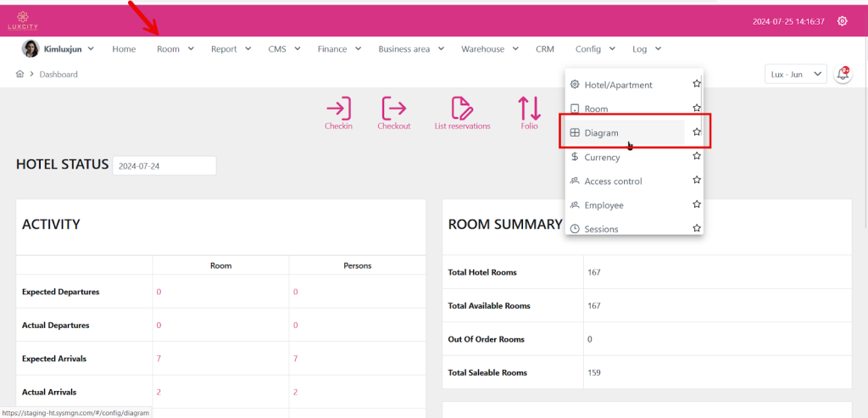Viewport: 868px width, 418px height.
Task: Go to the Home page link
Action: coord(124,49)
